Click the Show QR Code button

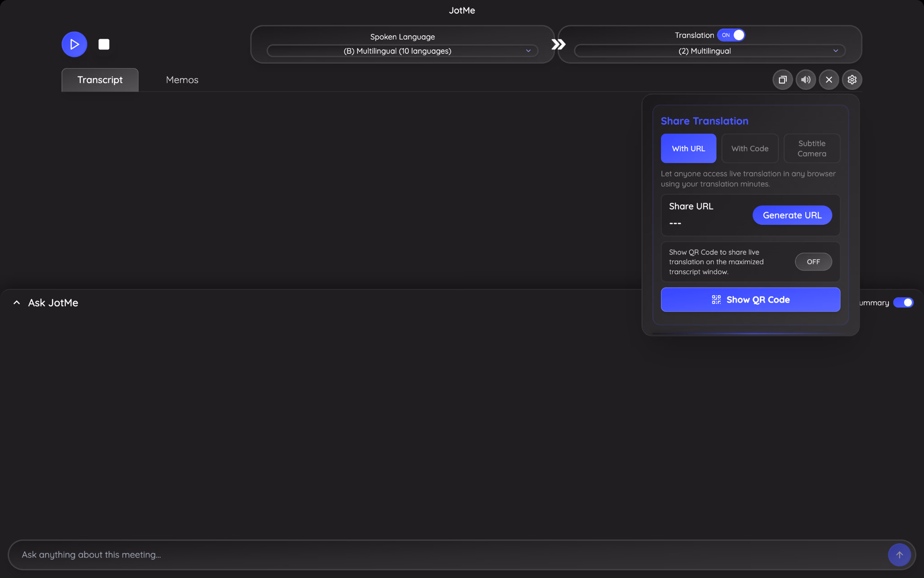tap(750, 300)
